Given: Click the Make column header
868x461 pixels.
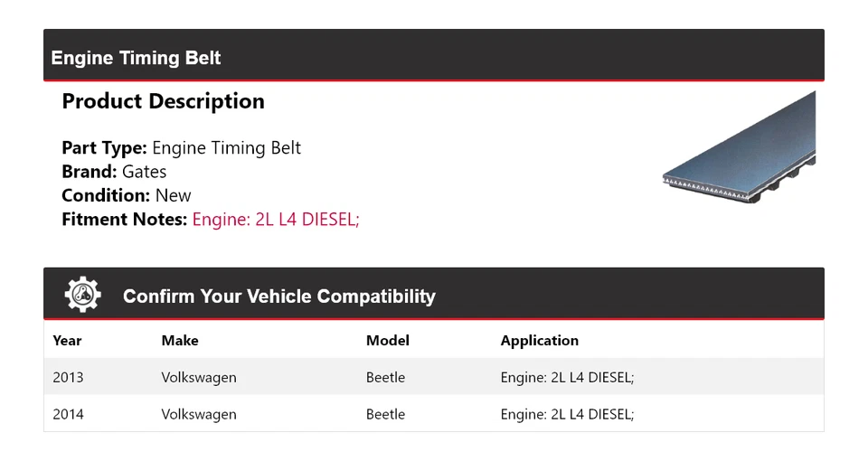Looking at the screenshot, I should point(180,341).
